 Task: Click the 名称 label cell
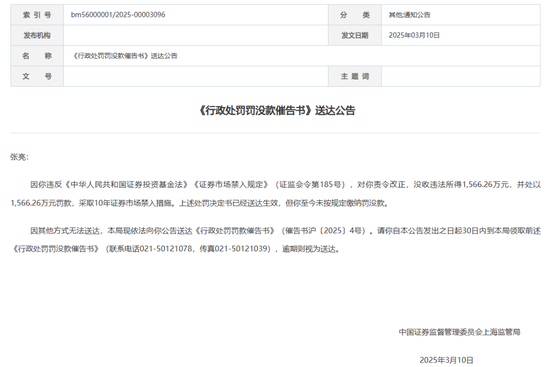tap(37, 55)
